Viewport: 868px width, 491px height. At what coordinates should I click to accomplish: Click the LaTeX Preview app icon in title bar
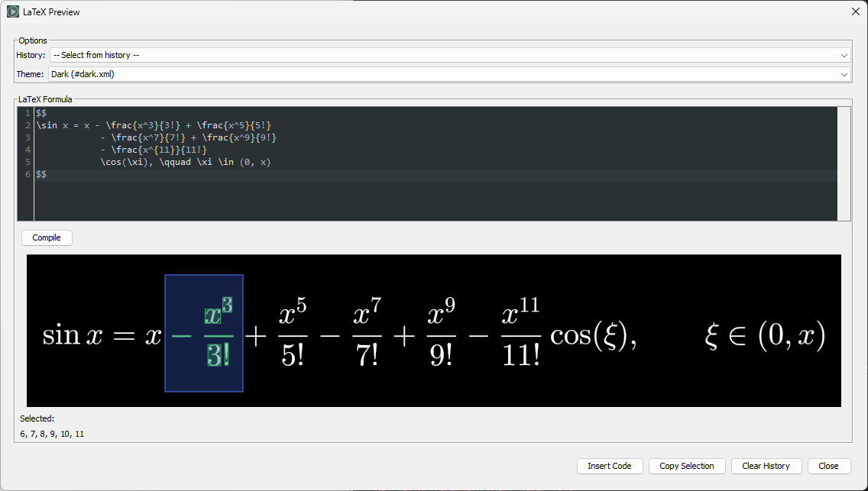(13, 12)
